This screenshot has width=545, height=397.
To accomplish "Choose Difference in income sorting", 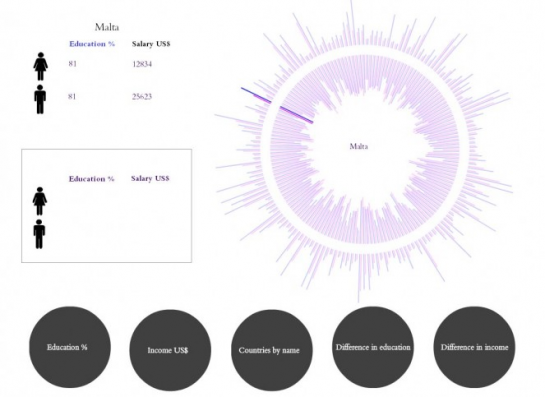I will [x=474, y=347].
